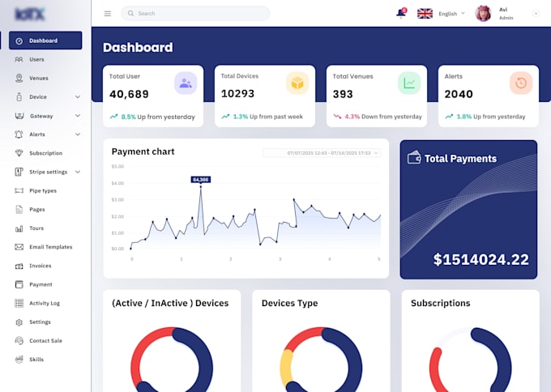Open the English language dropdown

point(451,14)
